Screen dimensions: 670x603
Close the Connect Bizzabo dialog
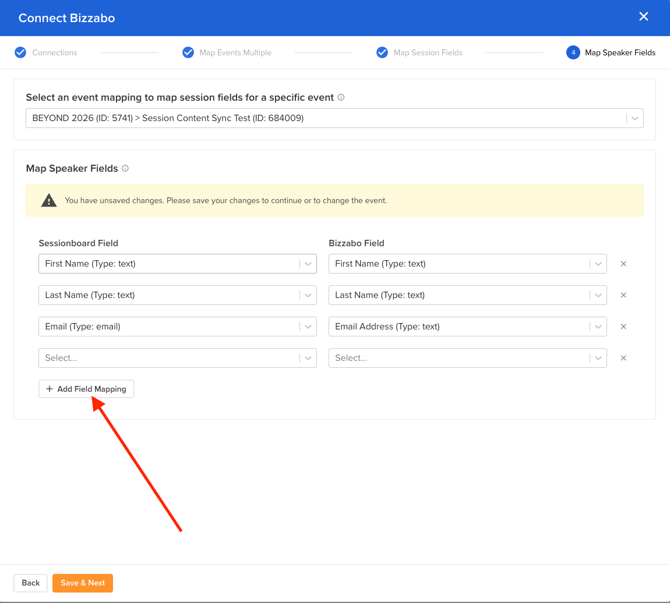tap(643, 17)
